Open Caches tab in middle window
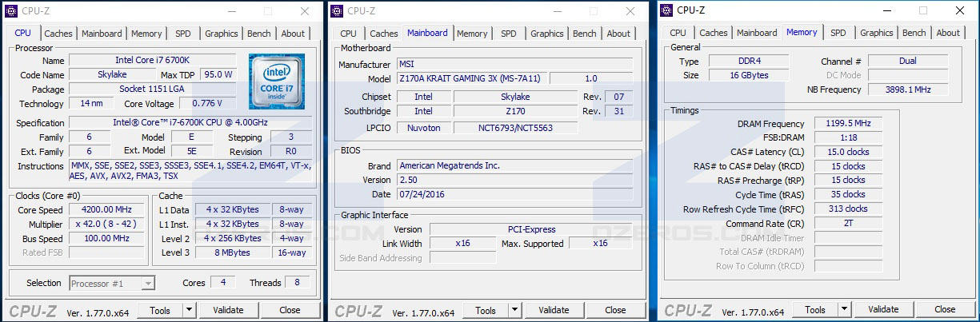Viewport: 980px width, 322px height. point(384,34)
